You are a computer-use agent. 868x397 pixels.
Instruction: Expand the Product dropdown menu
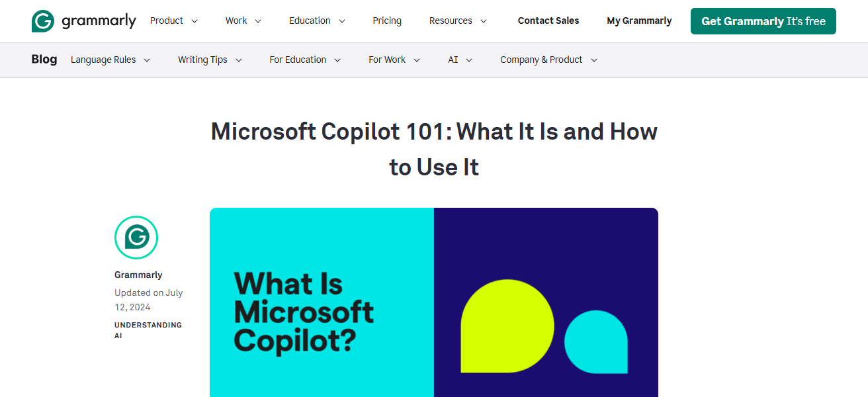pyautogui.click(x=174, y=21)
